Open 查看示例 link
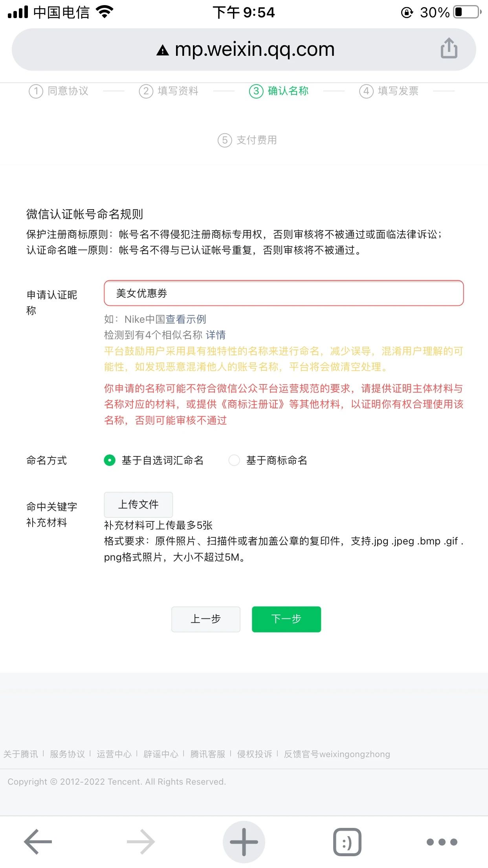The width and height of the screenshot is (488, 868). tap(186, 319)
